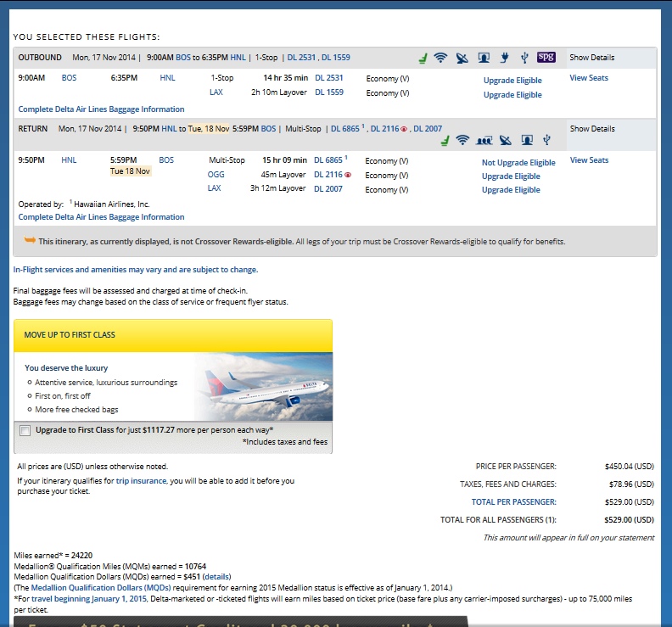This screenshot has height=627, width=672.
Task: Click the Not Upgrade Eligible link
Action: coord(518,163)
